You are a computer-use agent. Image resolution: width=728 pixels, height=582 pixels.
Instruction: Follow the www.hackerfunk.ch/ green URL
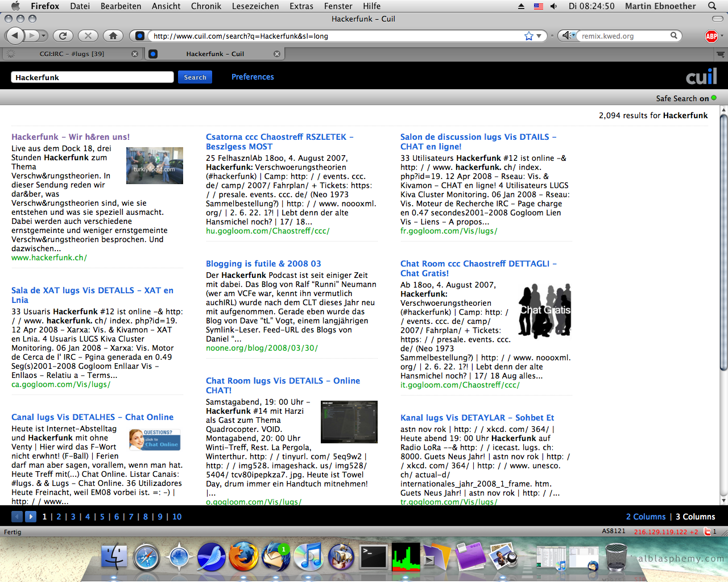[49, 257]
